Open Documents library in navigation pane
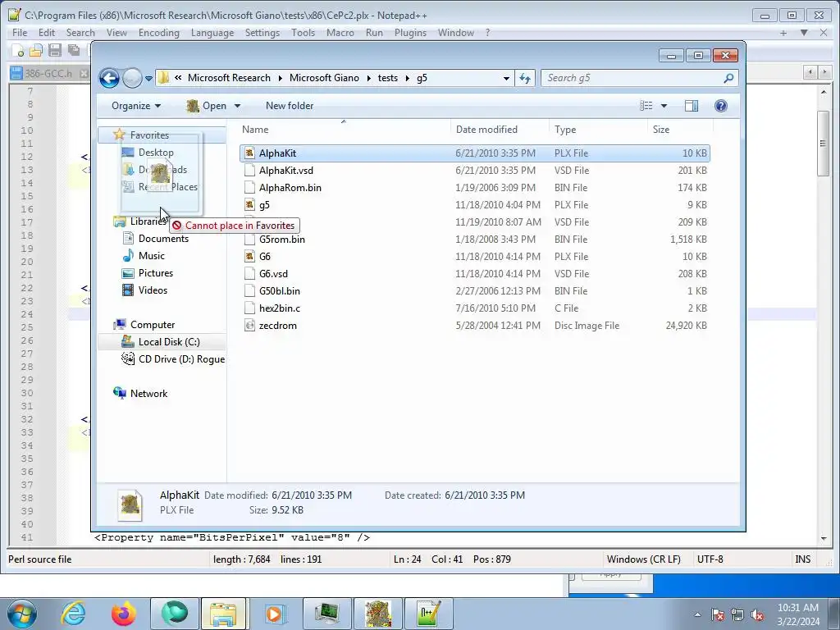This screenshot has width=840, height=630. click(163, 239)
